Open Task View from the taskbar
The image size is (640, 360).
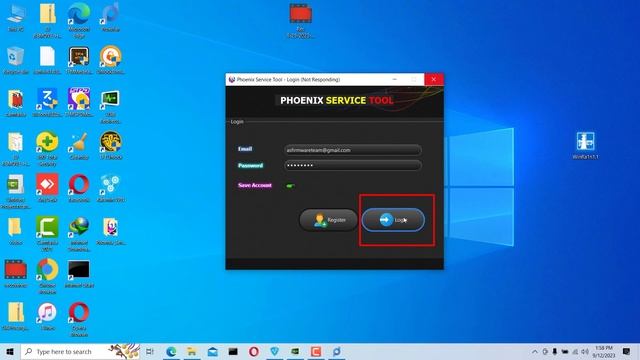coord(150,351)
